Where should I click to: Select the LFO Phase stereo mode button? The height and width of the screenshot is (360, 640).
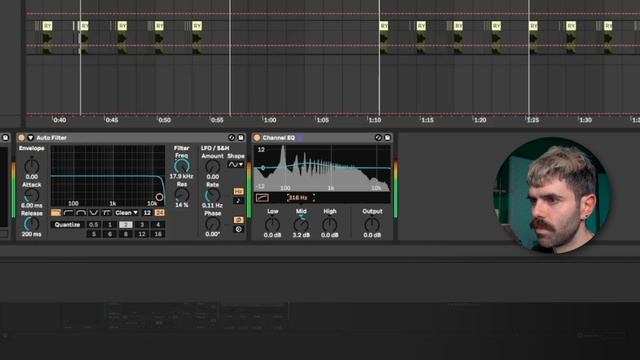[238, 220]
